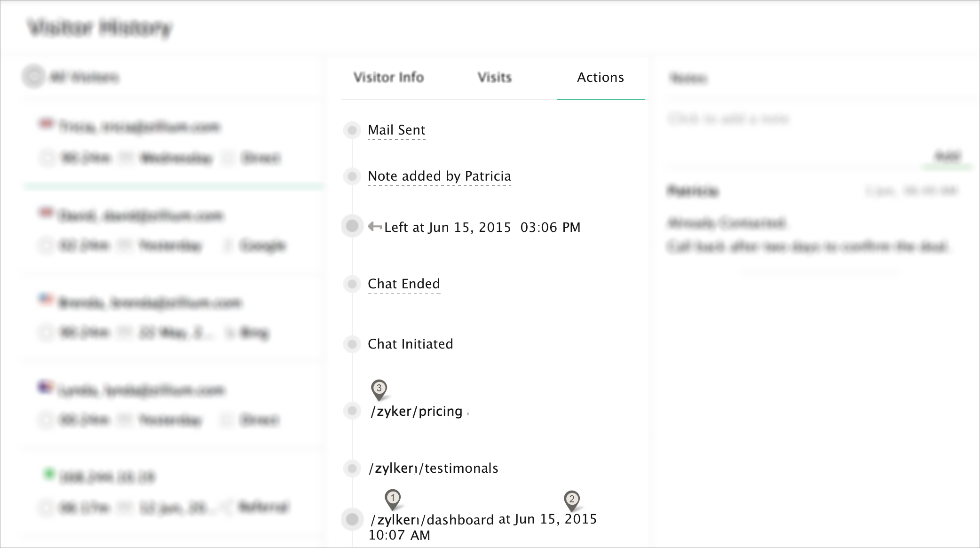
Task: Switch to the Visitor Info tab
Action: [x=388, y=78]
